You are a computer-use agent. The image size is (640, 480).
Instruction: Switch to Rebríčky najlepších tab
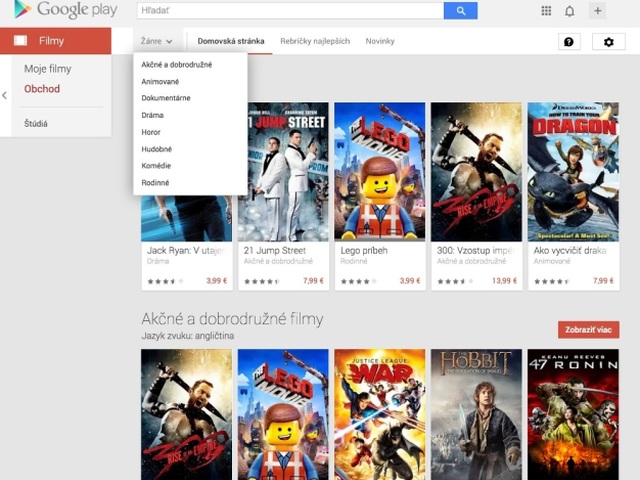pos(315,41)
